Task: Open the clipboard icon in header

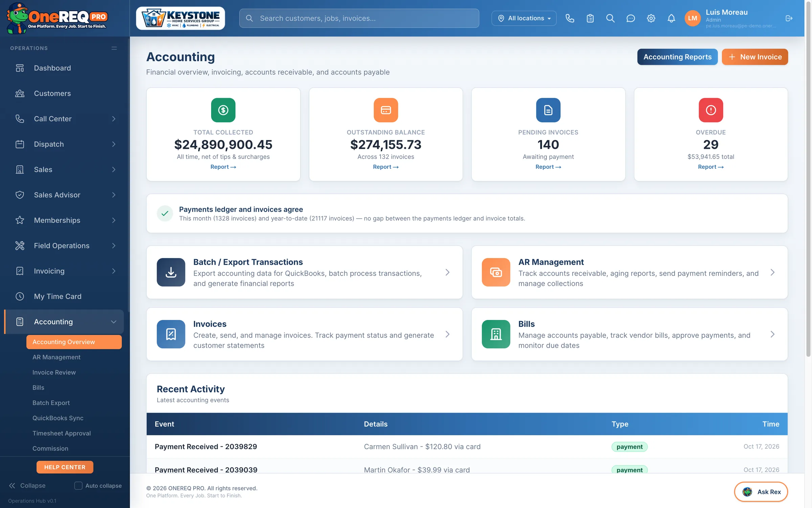Action: pyautogui.click(x=590, y=18)
